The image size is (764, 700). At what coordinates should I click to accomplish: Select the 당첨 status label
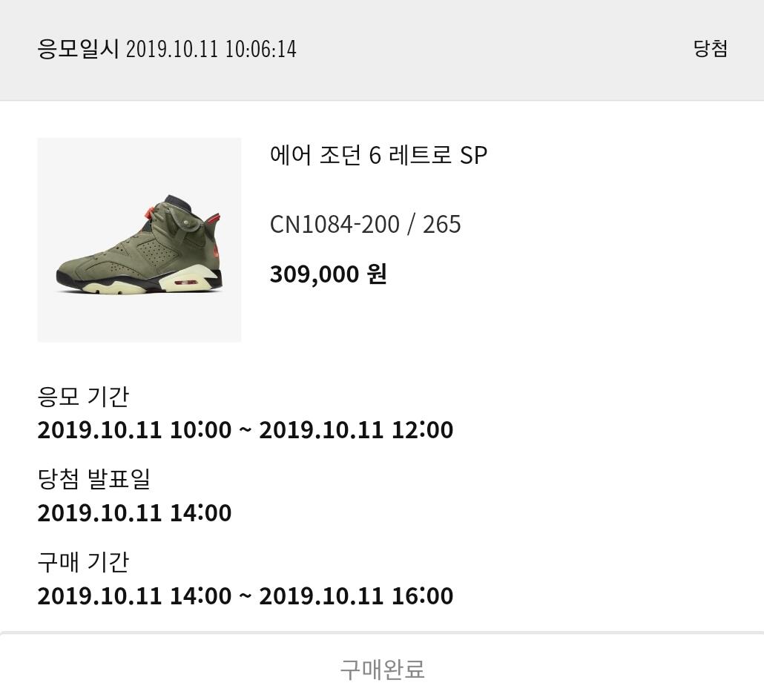(710, 48)
